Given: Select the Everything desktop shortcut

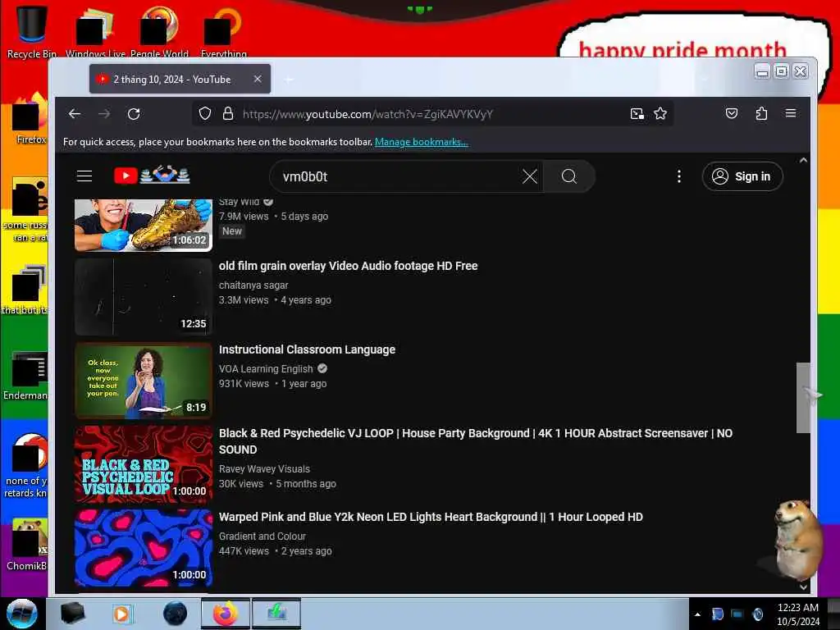Looking at the screenshot, I should coord(223,31).
